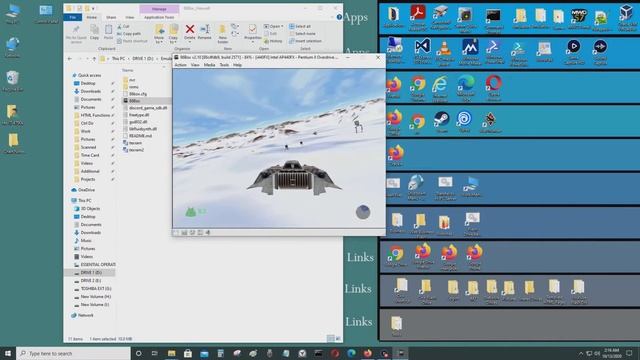Click the Task View taskbar icon
The width and height of the screenshot is (640, 360).
155,353
